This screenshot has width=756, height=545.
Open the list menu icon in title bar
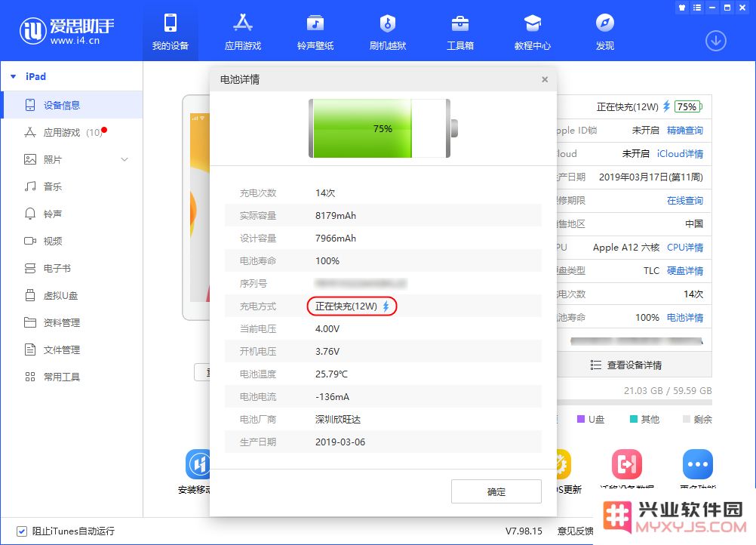(696, 8)
